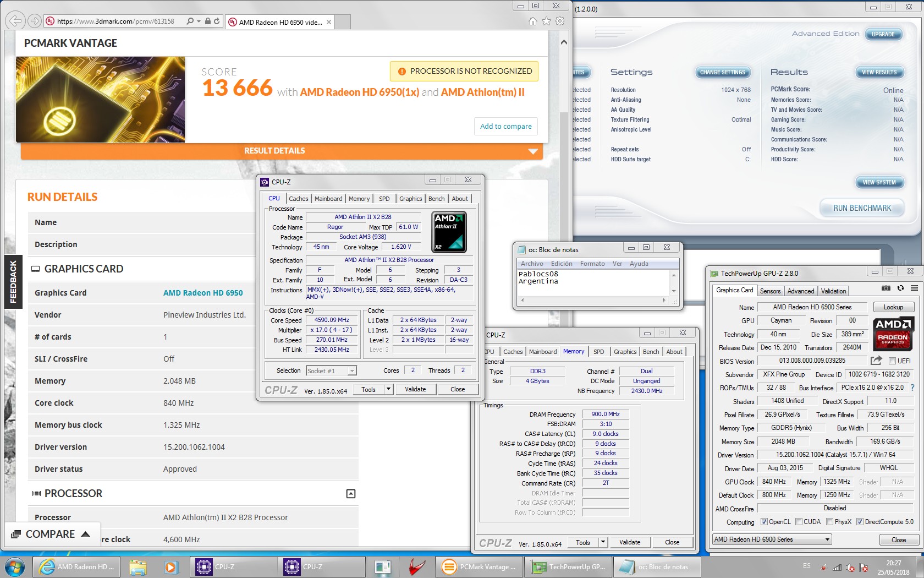Open the Tools dropdown arrow in CPU-Z CPU window
Image resolution: width=924 pixels, height=578 pixels.
388,389
